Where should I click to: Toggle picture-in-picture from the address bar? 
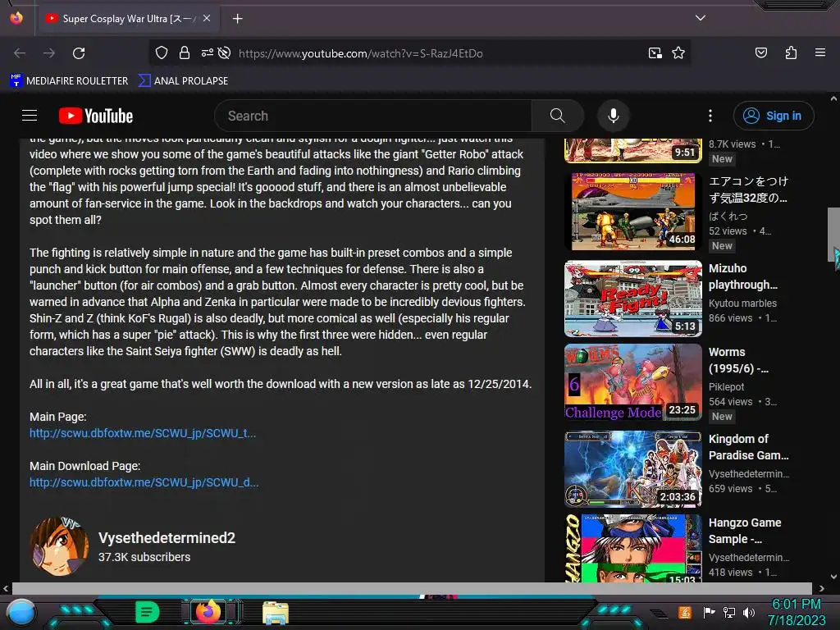[655, 52]
